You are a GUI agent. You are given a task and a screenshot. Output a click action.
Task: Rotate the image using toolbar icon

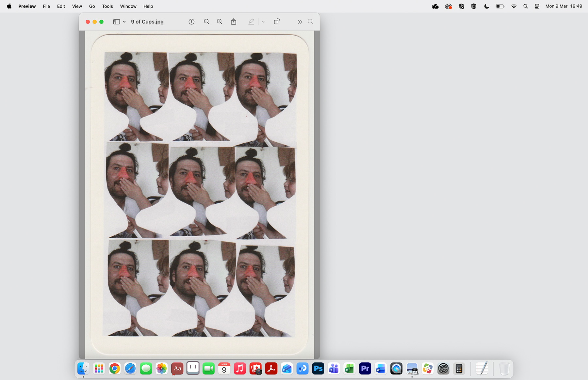(277, 22)
